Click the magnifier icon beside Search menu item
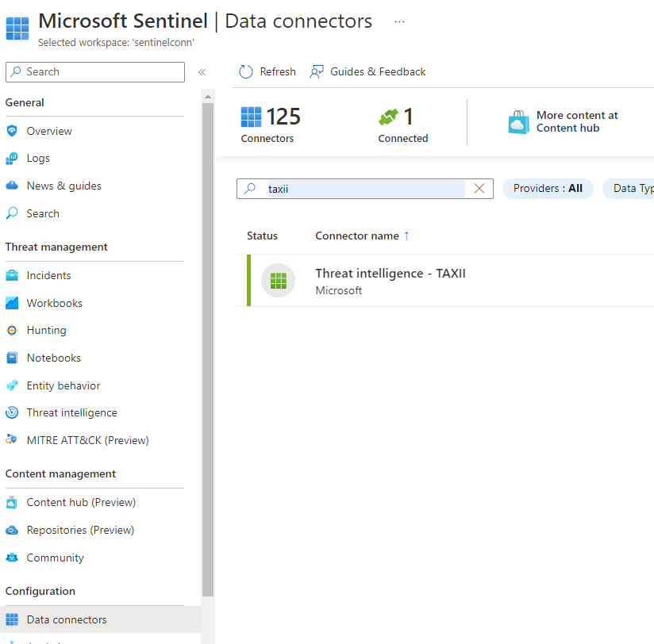 (12, 213)
